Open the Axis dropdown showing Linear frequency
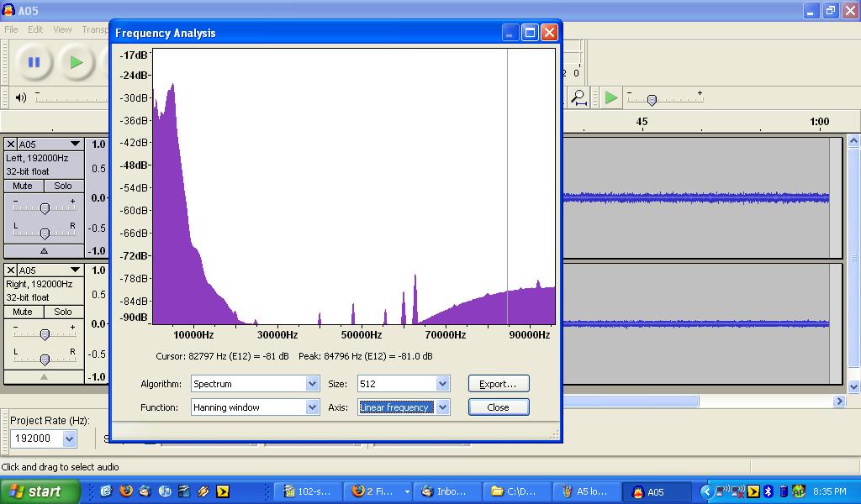 pos(443,407)
